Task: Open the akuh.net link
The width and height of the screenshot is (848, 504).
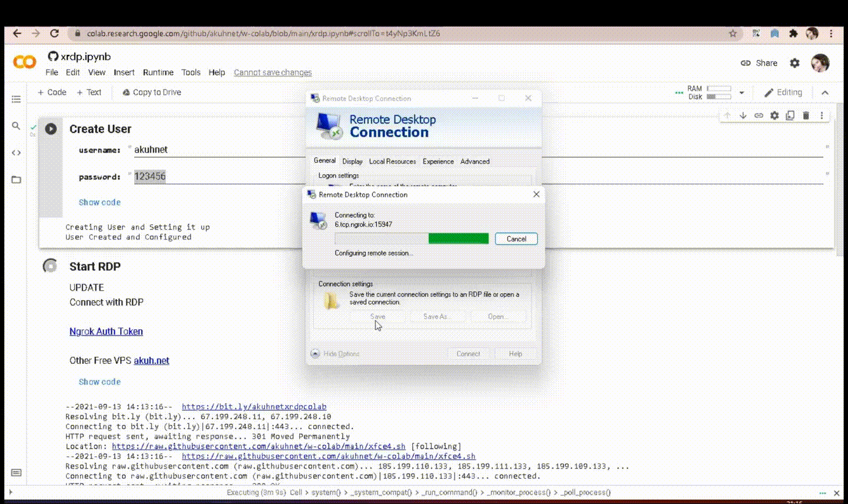Action: click(151, 360)
